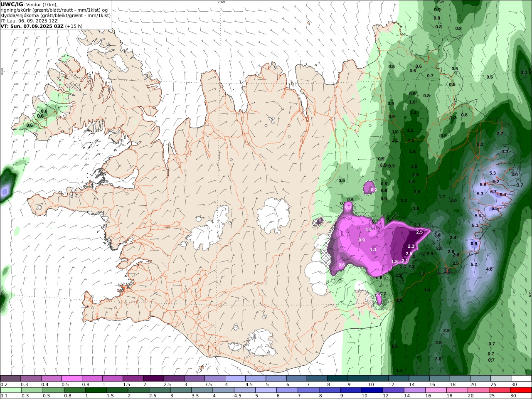532x399 pixels.
Task: Click the 6.4 precipitation value on map
Action: click(503, 195)
